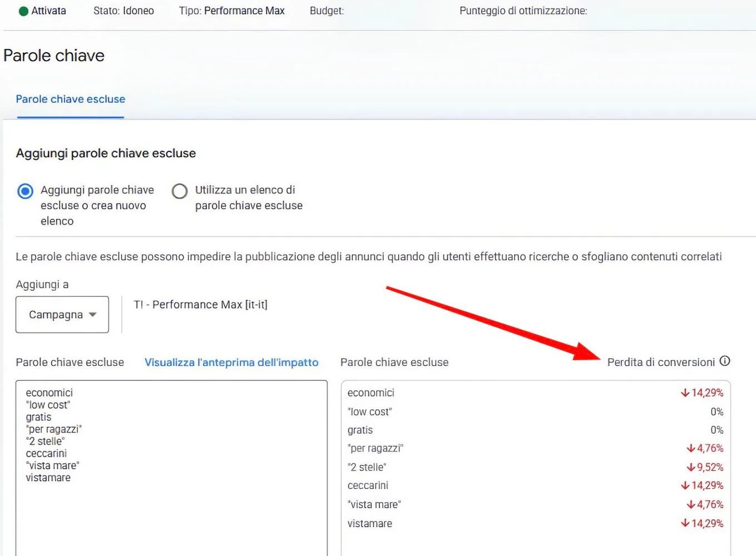
Task: Click 'TI - Performance Max [it-it]' campaign name
Action: click(201, 305)
